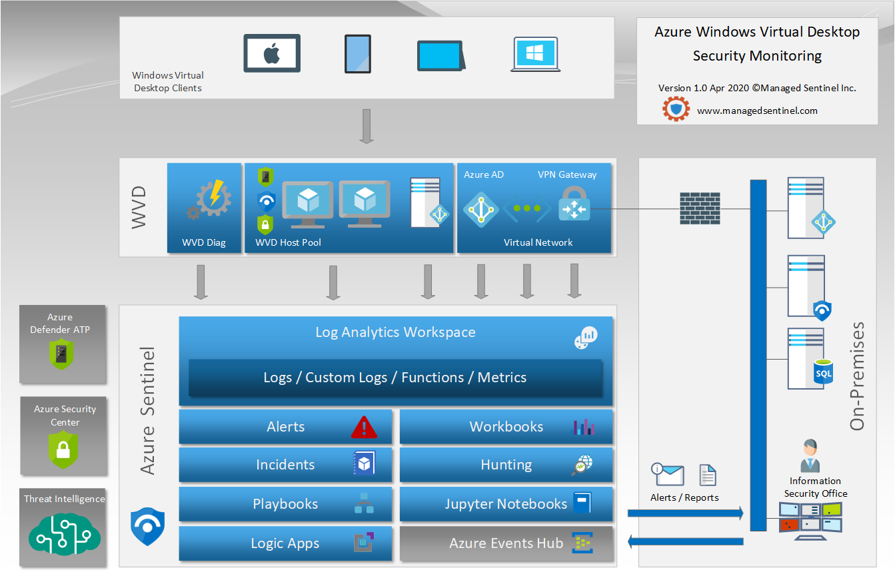This screenshot has height=588, width=895.
Task: Click the Azure AD diamond icon in Virtual Network
Action: point(480,209)
